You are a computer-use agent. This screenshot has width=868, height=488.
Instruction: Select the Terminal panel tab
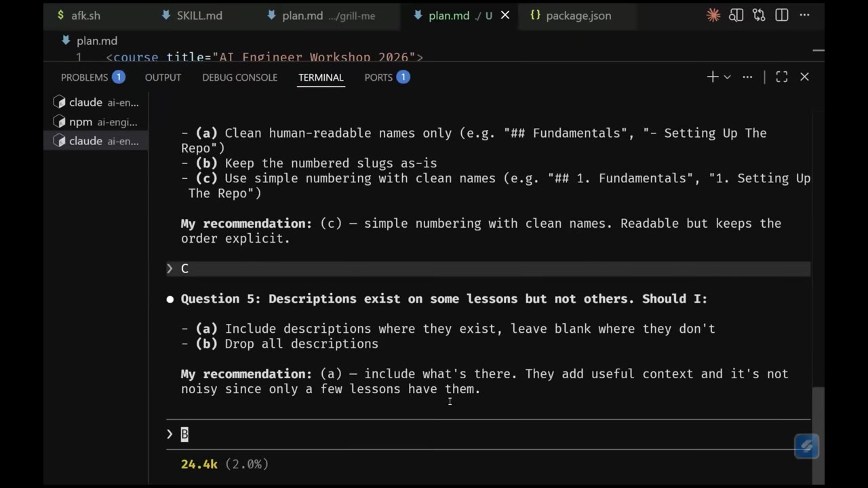point(321,77)
